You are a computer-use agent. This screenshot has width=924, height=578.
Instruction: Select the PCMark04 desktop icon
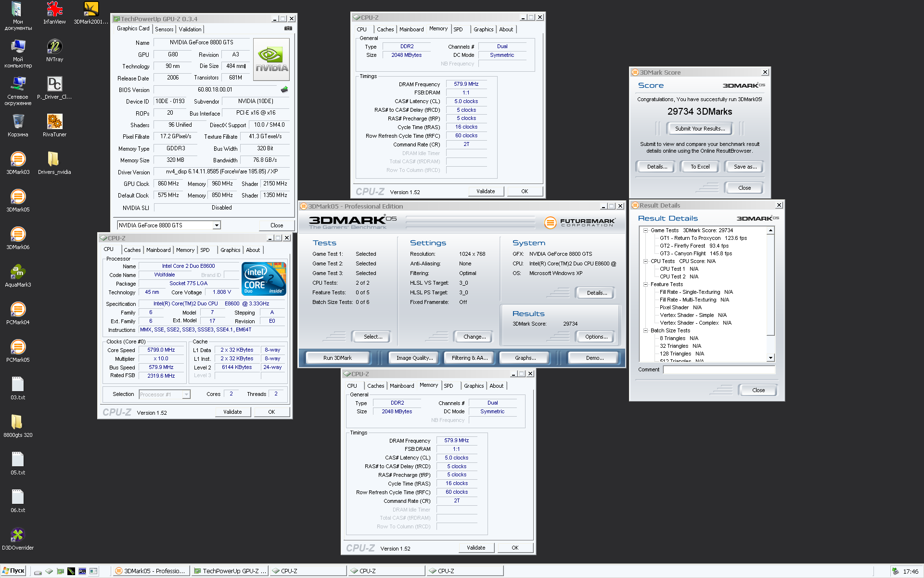click(18, 314)
